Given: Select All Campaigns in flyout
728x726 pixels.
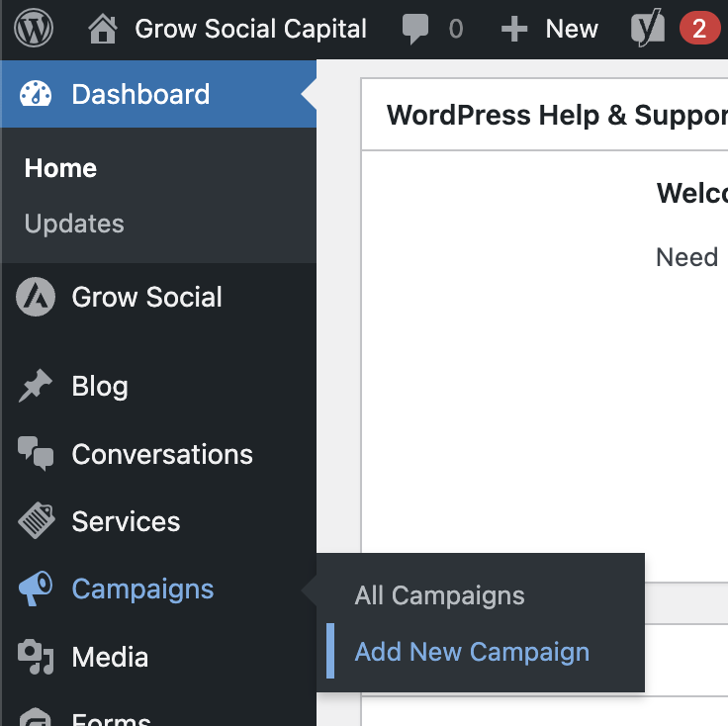Looking at the screenshot, I should click(x=439, y=595).
